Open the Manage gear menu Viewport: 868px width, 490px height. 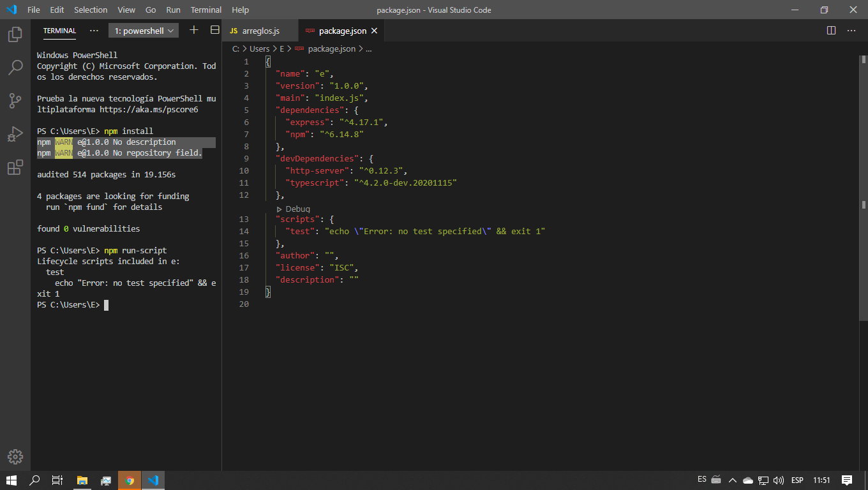(x=15, y=457)
